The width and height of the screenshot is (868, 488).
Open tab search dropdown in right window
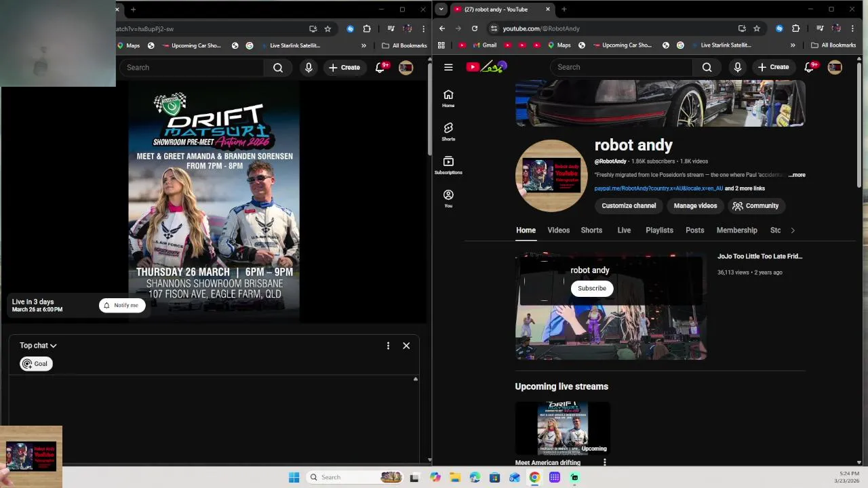point(441,9)
